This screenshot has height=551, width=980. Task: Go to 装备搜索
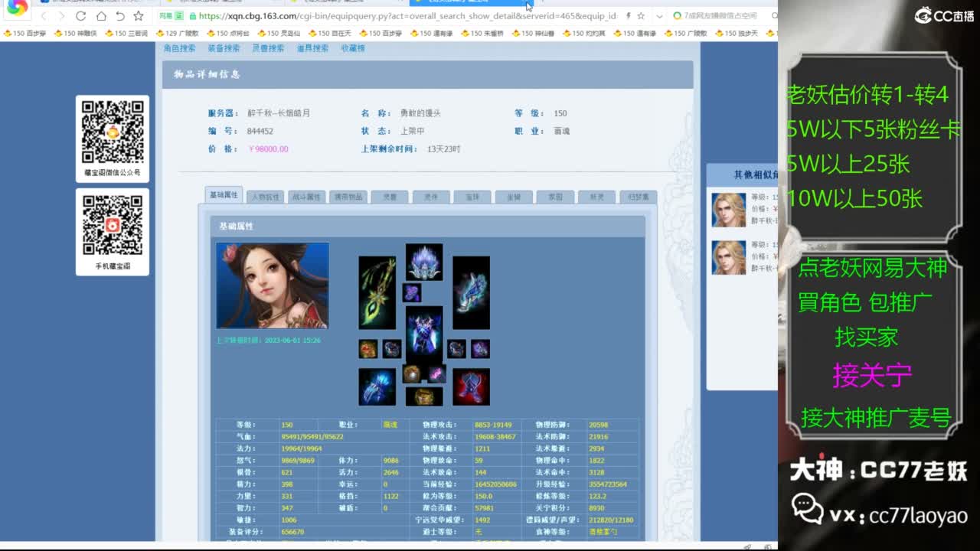click(224, 48)
